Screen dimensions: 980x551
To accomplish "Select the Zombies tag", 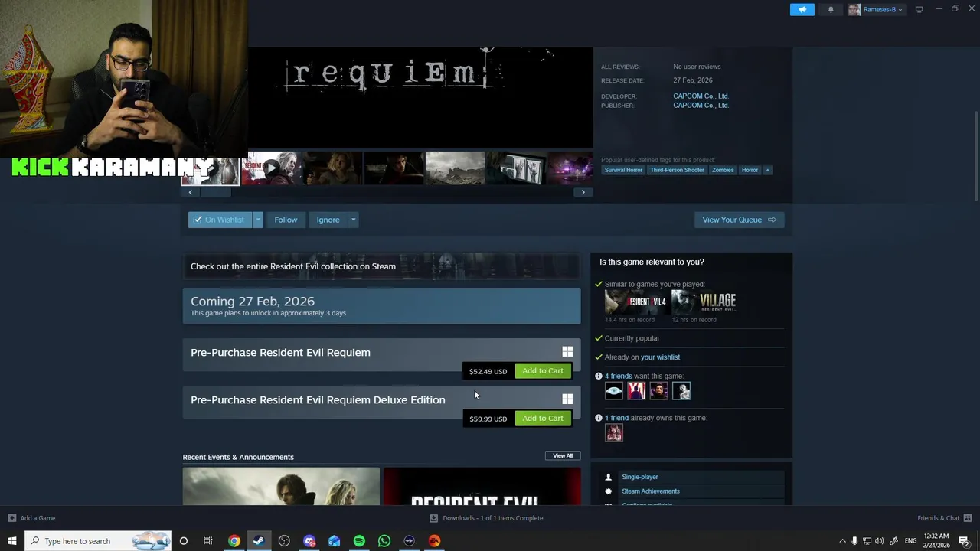I will [723, 170].
